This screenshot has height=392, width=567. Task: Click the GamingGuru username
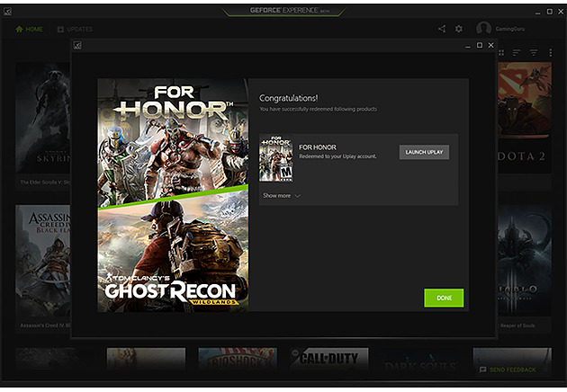tap(510, 29)
